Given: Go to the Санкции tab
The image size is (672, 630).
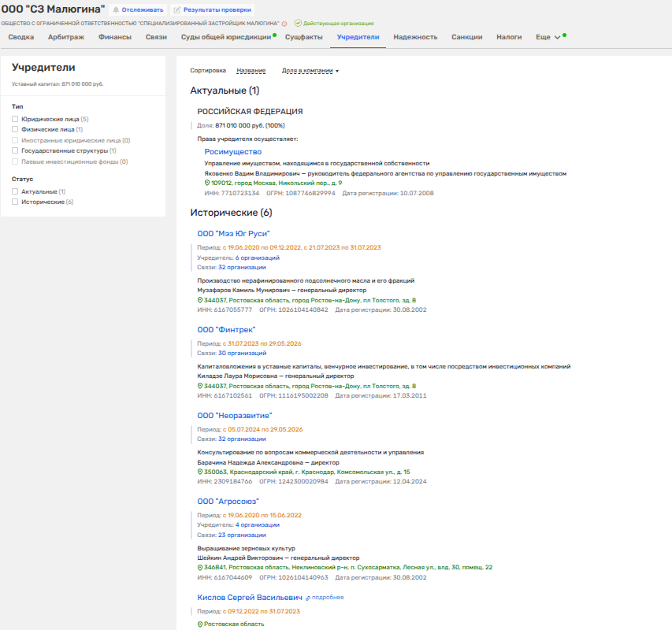Looking at the screenshot, I should tap(466, 37).
